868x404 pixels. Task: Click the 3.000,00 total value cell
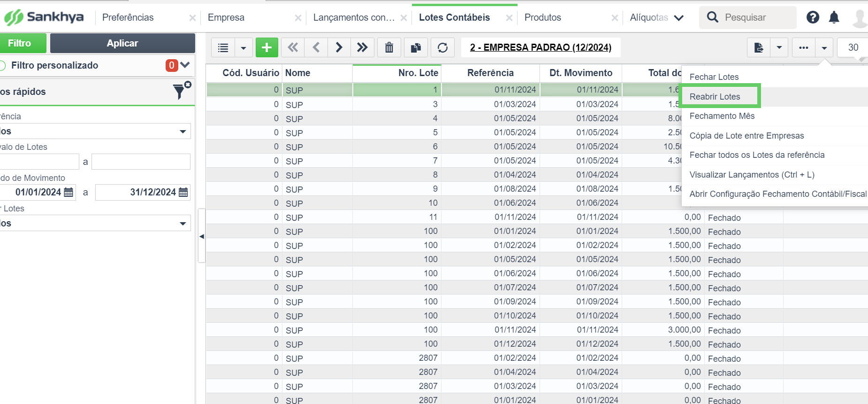click(662, 330)
